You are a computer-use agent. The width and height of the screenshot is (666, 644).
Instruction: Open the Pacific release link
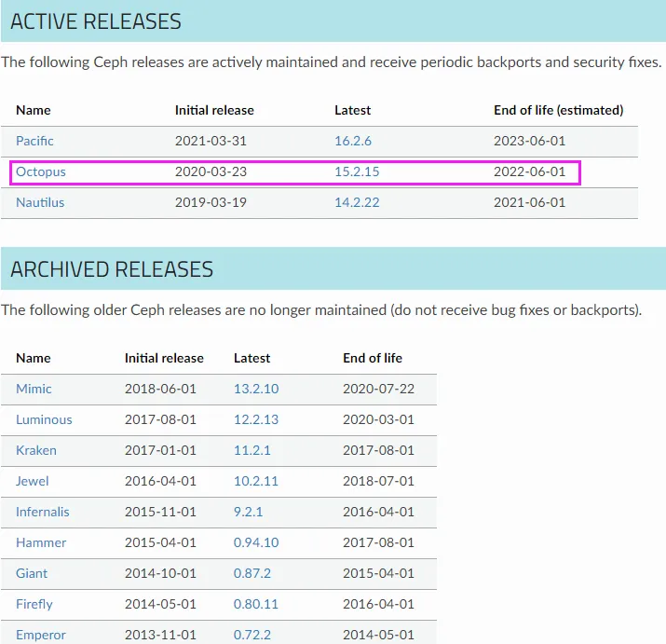[x=34, y=141]
